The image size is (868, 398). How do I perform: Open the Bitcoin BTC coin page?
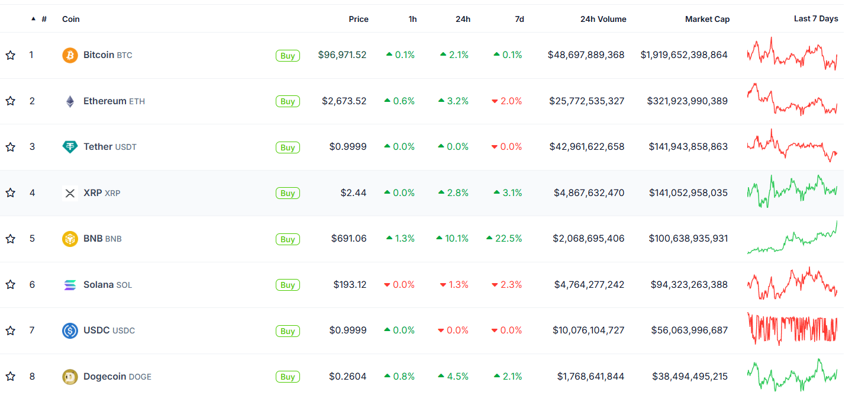[x=108, y=55]
